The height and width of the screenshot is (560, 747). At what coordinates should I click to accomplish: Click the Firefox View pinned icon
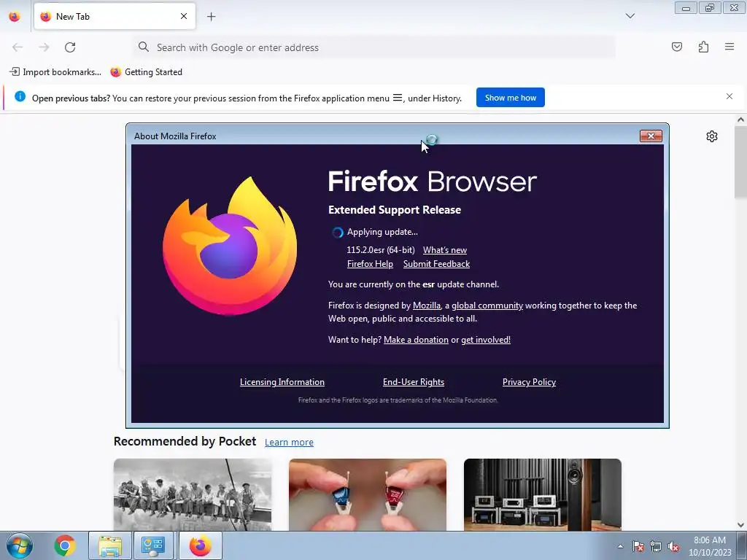(x=15, y=17)
